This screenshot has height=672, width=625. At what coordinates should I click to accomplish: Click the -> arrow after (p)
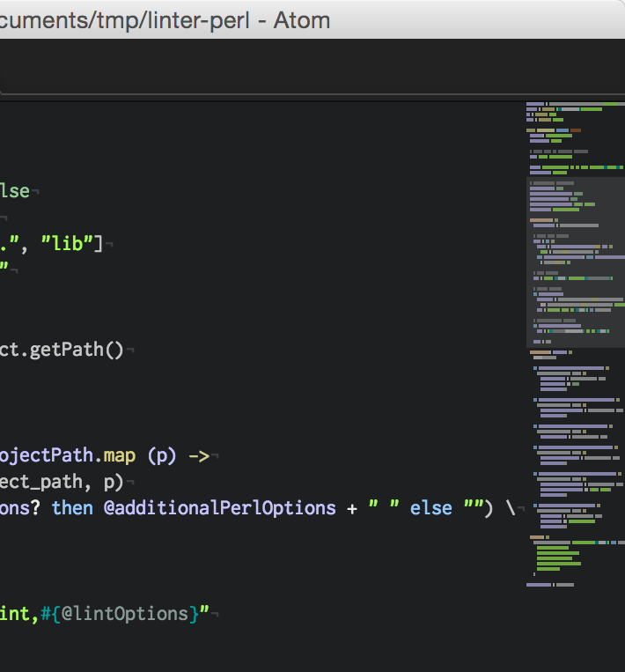pyautogui.click(x=199, y=455)
